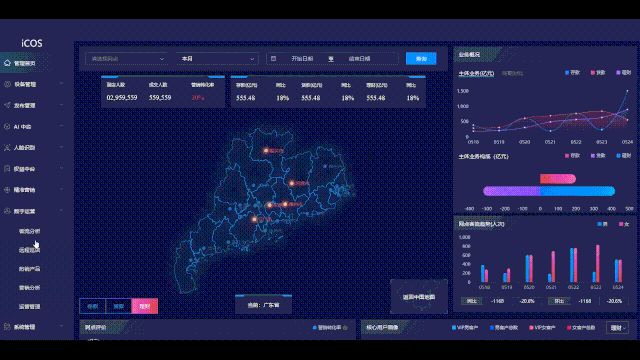Click the home icon beside 管理首页
Viewport: 640px width, 360px height.
click(7, 63)
